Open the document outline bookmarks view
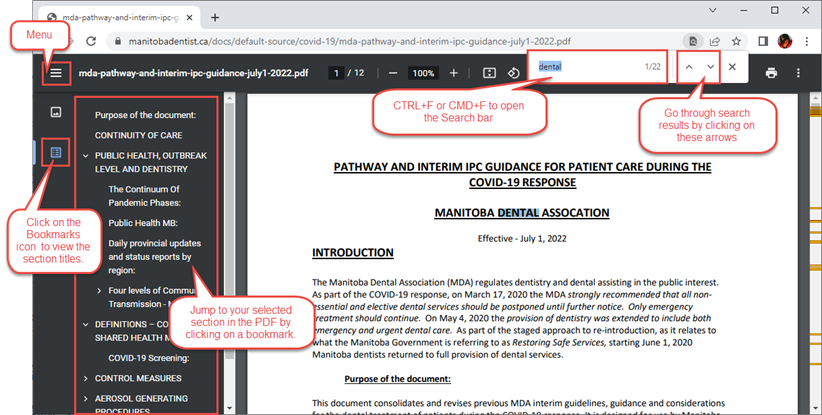The height and width of the screenshot is (415, 822). click(56, 152)
